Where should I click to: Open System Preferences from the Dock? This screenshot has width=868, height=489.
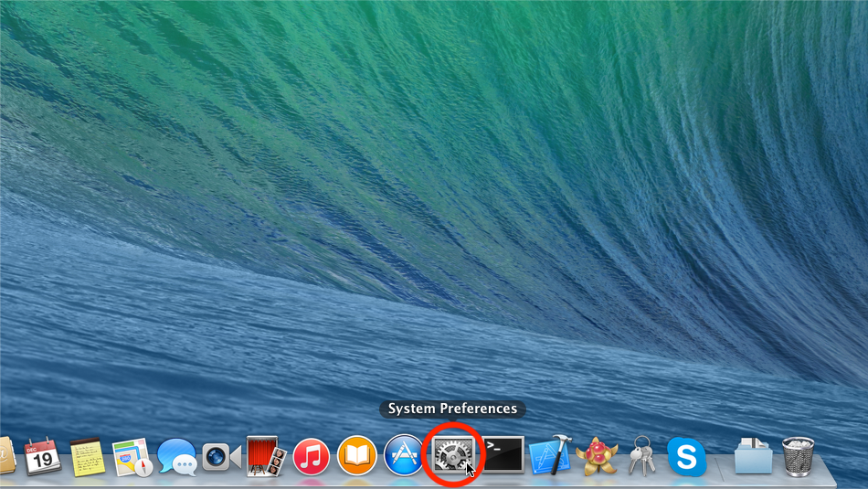pos(451,455)
